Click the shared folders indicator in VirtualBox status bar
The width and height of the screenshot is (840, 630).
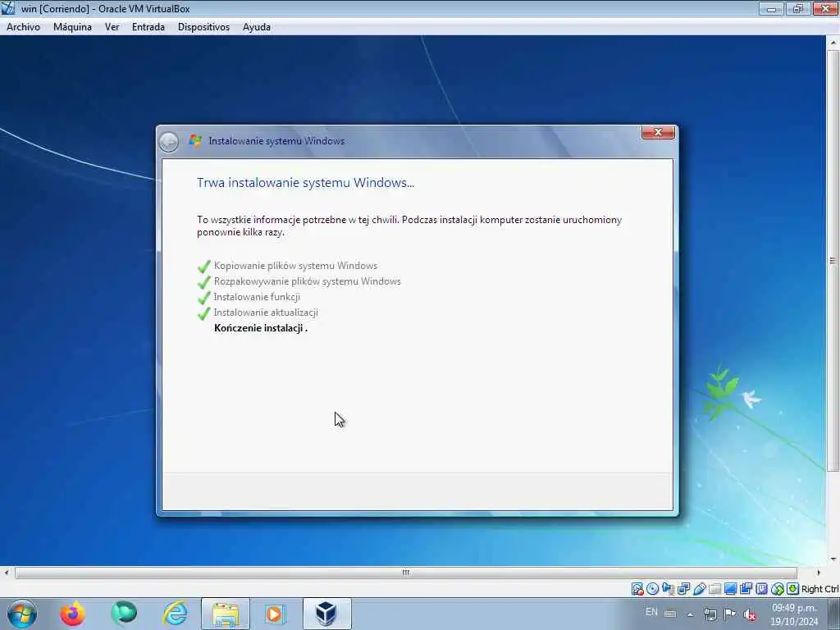714,589
